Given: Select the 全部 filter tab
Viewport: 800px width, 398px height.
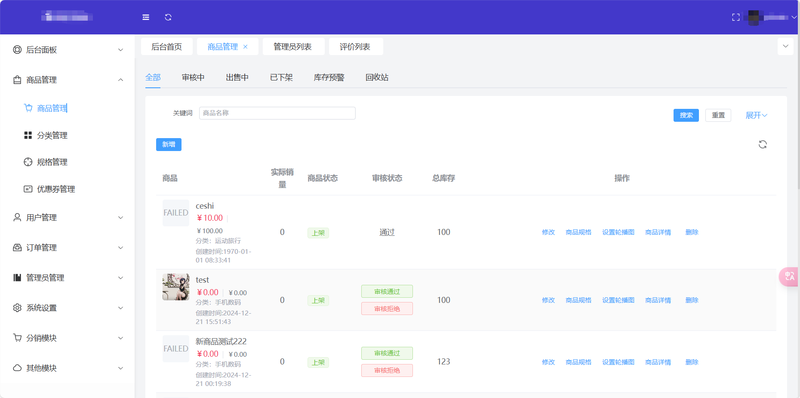Looking at the screenshot, I should [153, 78].
